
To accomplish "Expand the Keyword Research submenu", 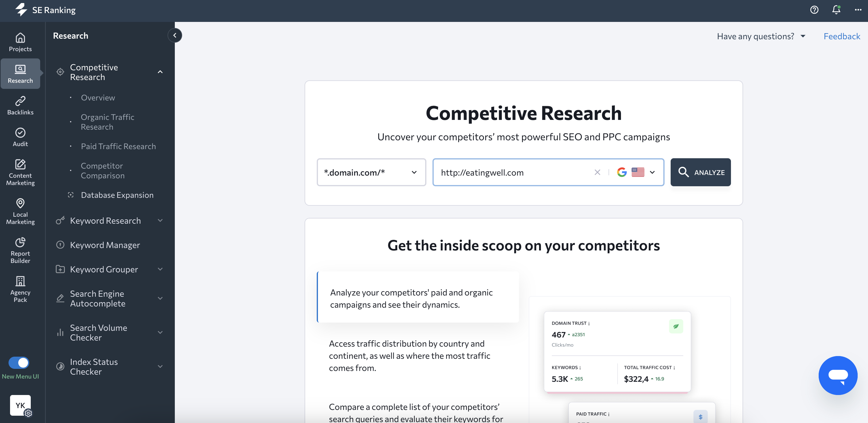I will [160, 221].
